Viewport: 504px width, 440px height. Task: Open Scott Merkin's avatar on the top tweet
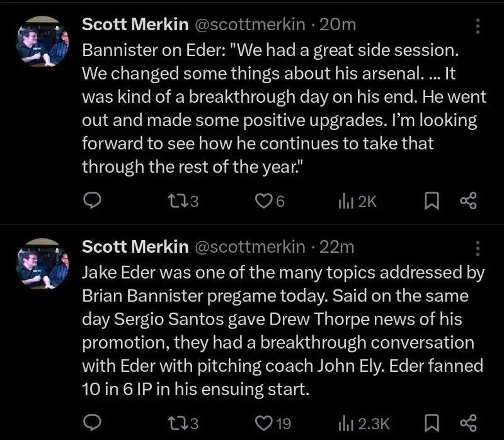[x=42, y=40]
